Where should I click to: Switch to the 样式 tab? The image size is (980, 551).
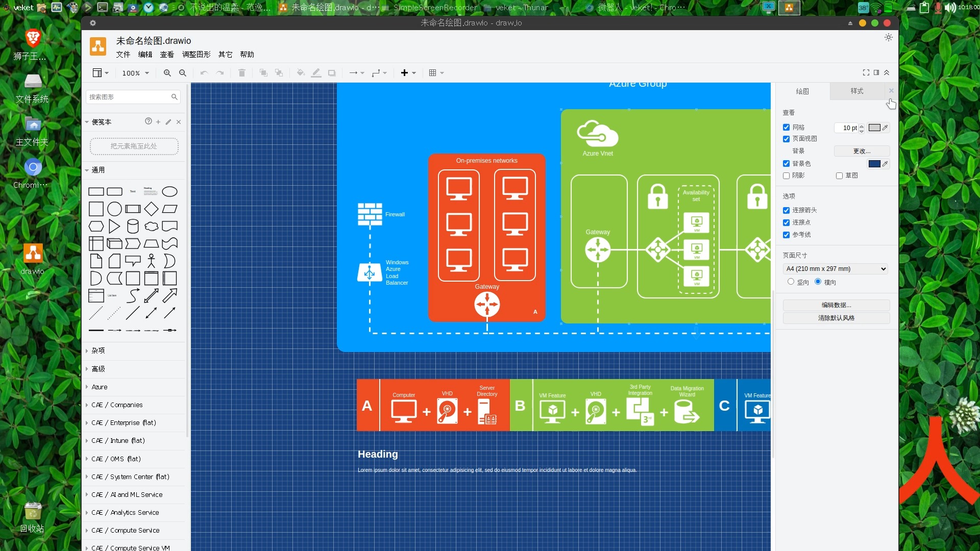pos(857,91)
